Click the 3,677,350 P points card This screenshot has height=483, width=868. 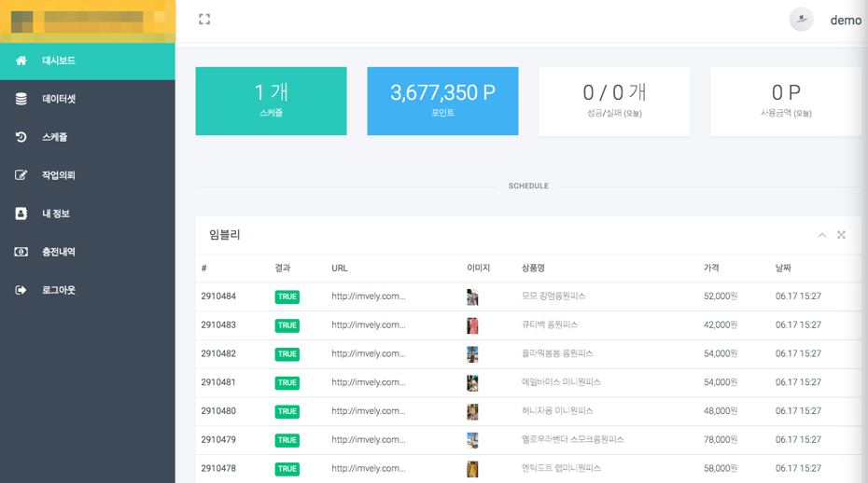[442, 102]
